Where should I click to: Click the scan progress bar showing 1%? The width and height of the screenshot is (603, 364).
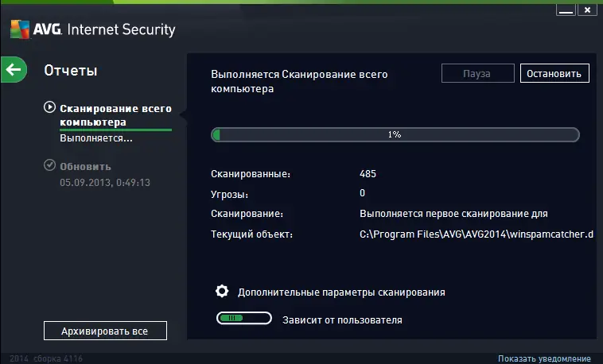pos(395,135)
